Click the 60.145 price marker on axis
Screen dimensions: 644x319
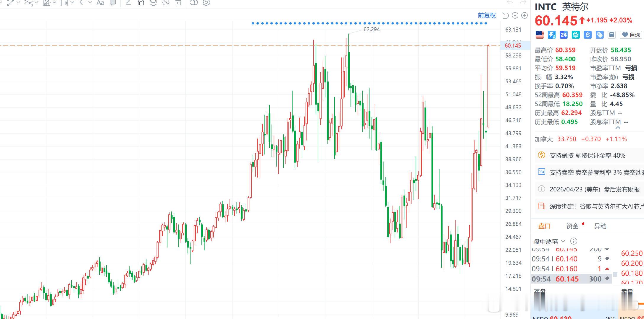pos(513,45)
